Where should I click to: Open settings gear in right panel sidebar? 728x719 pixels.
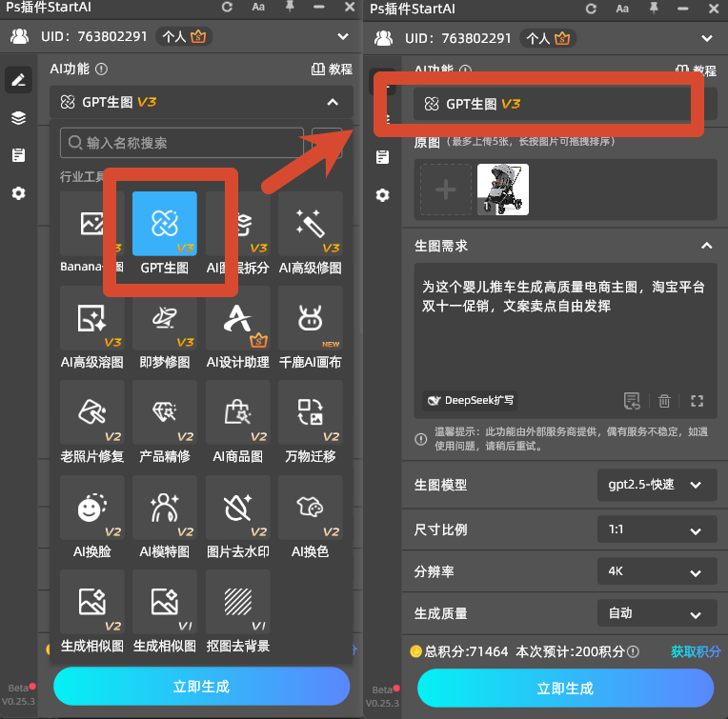pyautogui.click(x=382, y=195)
